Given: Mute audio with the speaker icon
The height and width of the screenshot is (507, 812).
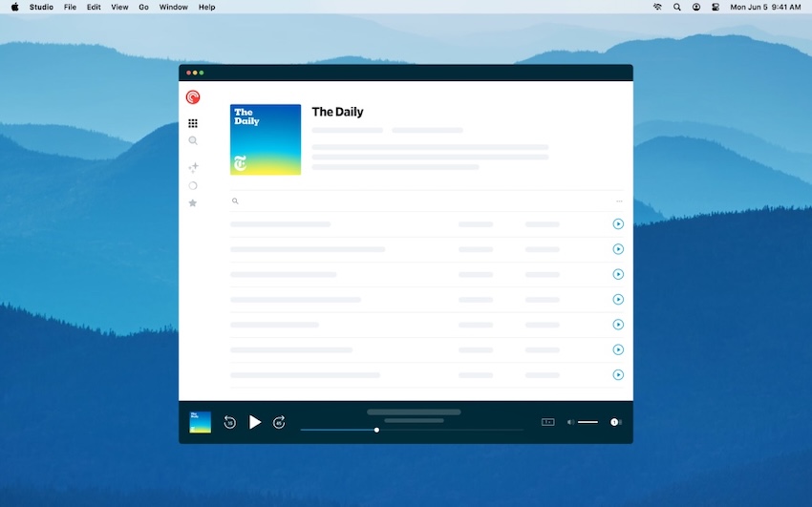Looking at the screenshot, I should (570, 422).
